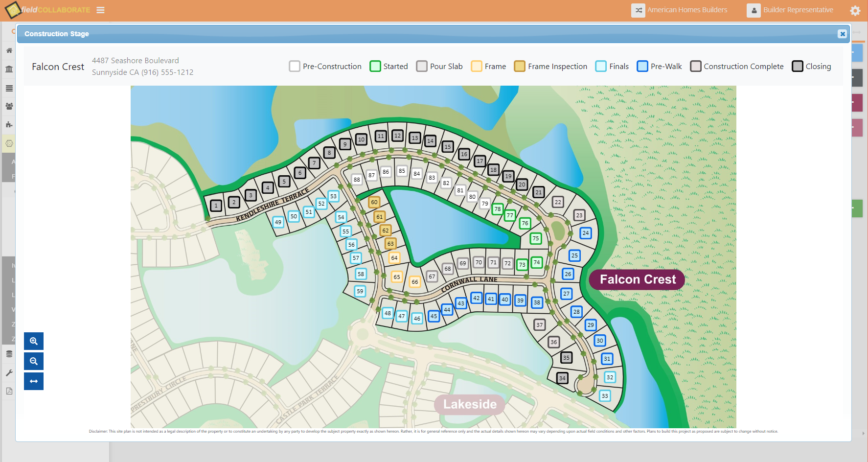
Task: Enable the Pre-Construction stage filter
Action: 295,66
